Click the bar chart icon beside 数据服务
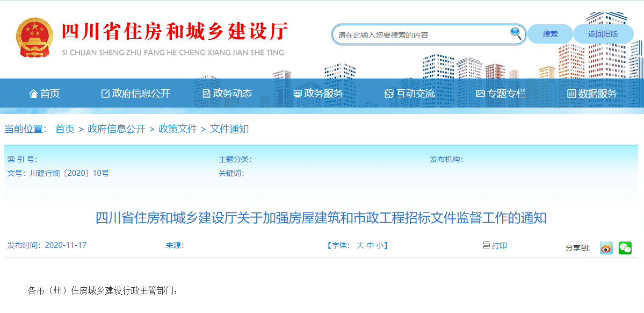Image resolution: width=644 pixels, height=313 pixels. [x=571, y=93]
